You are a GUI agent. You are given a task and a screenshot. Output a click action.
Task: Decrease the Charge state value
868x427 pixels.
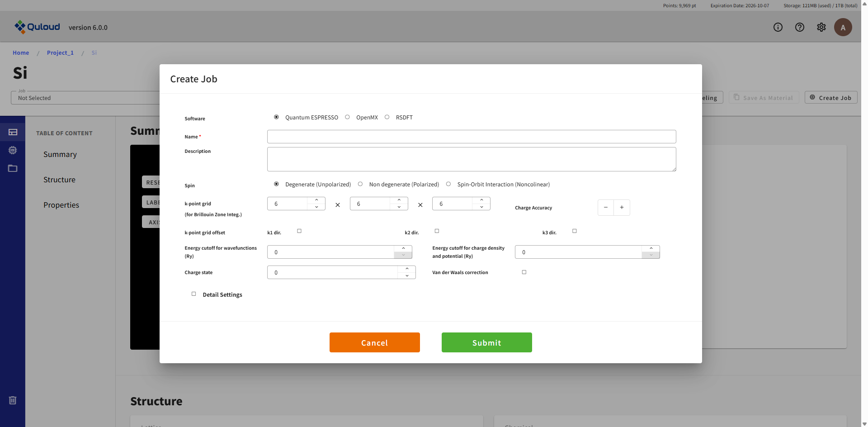point(407,275)
